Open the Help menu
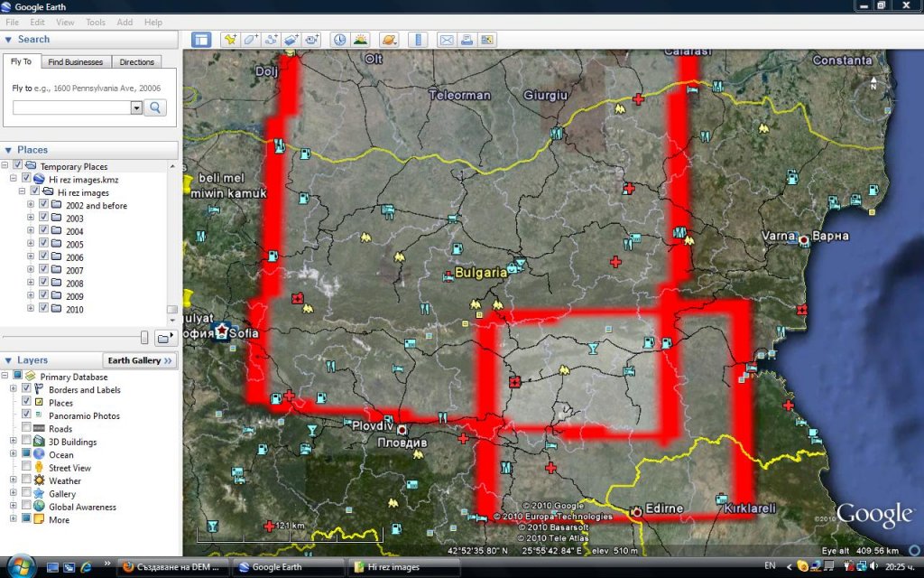The width and height of the screenshot is (924, 578). pos(153,23)
